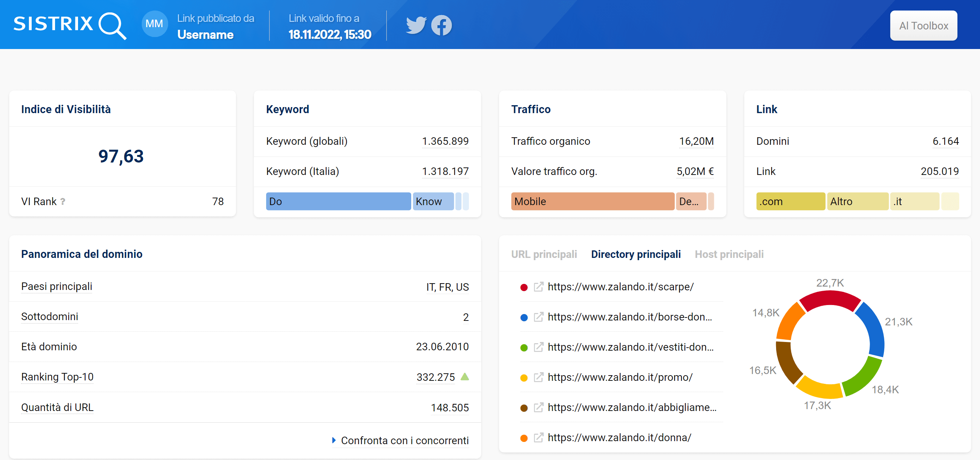Click the Traffico card title
The height and width of the screenshot is (460, 980).
[531, 109]
